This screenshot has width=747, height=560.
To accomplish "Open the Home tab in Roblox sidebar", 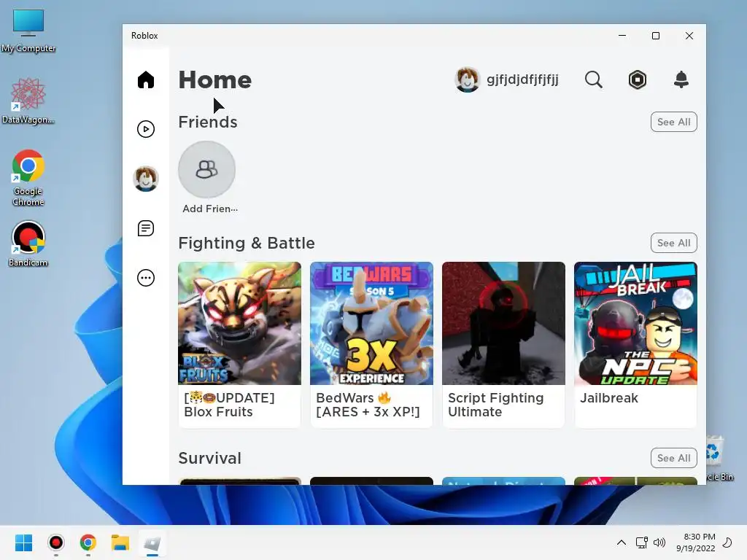I will (146, 79).
